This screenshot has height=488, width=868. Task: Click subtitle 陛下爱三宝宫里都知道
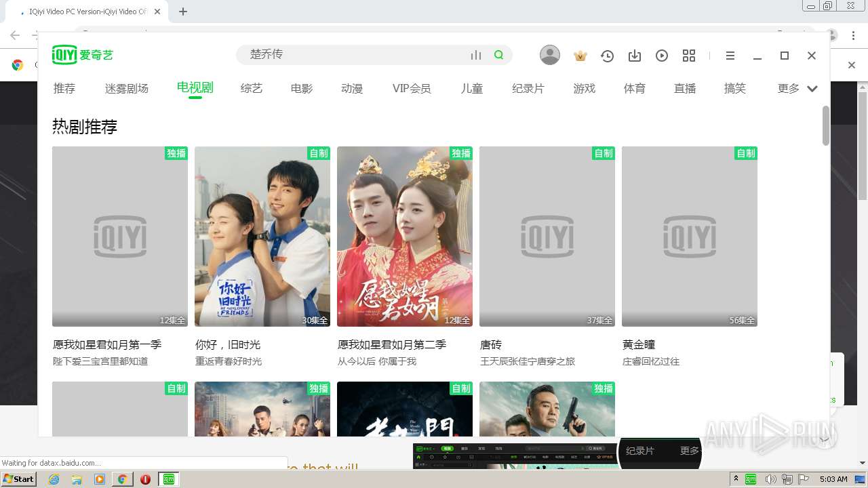pos(100,361)
